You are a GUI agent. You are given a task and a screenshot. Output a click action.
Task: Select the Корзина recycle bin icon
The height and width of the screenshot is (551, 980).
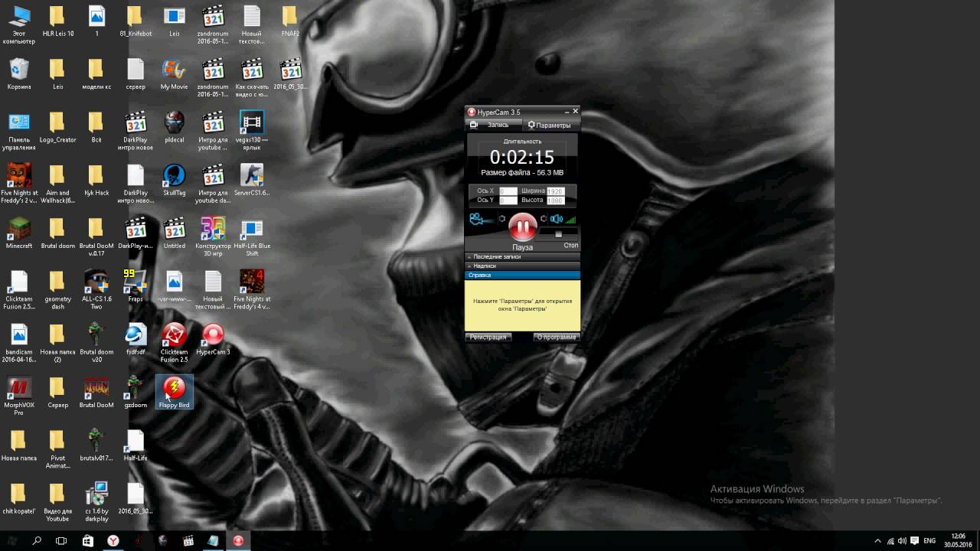(x=19, y=74)
